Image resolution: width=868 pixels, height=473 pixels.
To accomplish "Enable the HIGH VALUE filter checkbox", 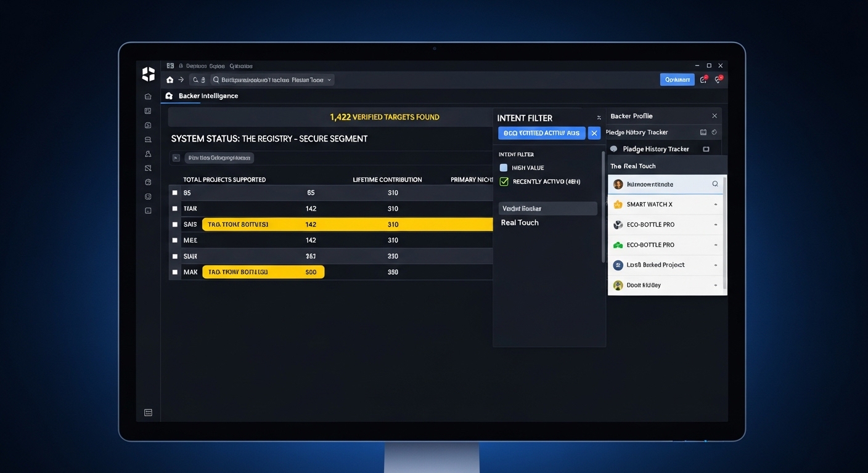I will (x=502, y=168).
